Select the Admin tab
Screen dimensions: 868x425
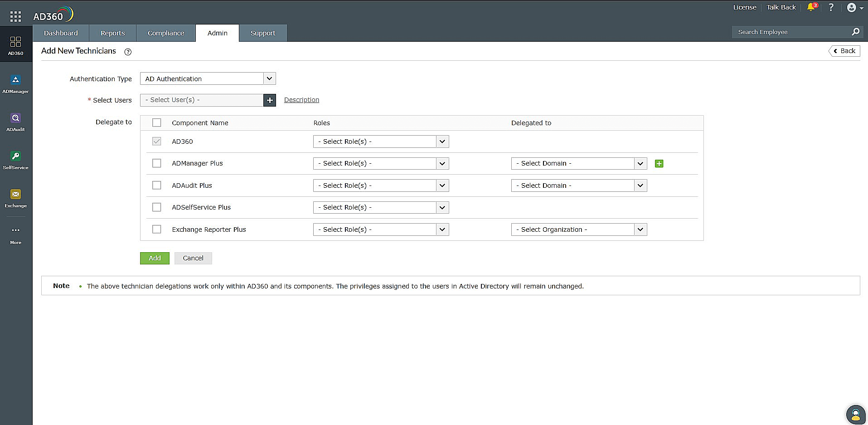[218, 33]
